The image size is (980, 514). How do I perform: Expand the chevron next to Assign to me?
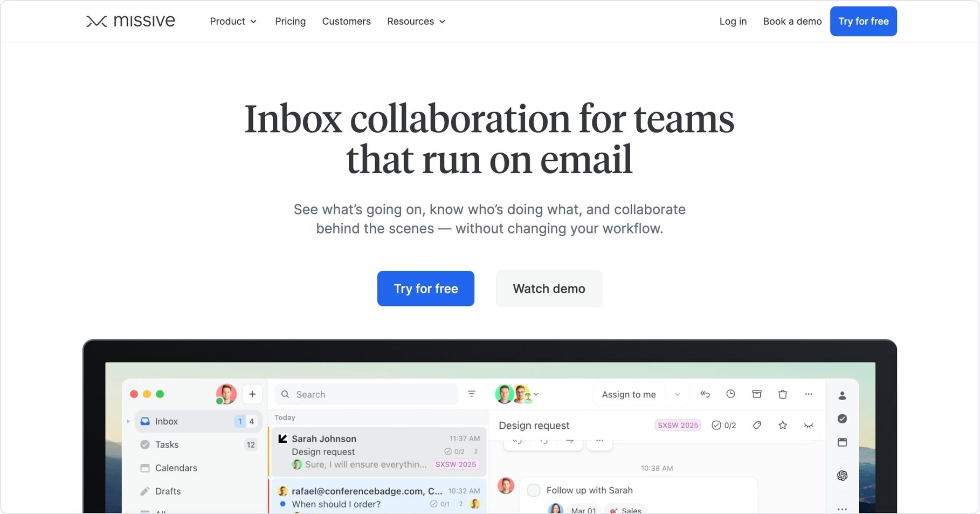click(677, 394)
